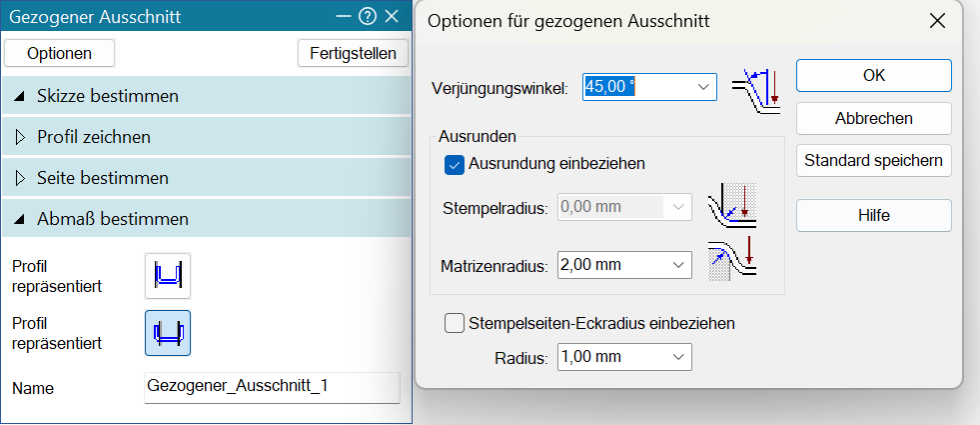Viewport: 980px width, 425px height.
Task: Enable Stempelseiten-Eckradius einbeziehen checkbox
Action: 455,323
